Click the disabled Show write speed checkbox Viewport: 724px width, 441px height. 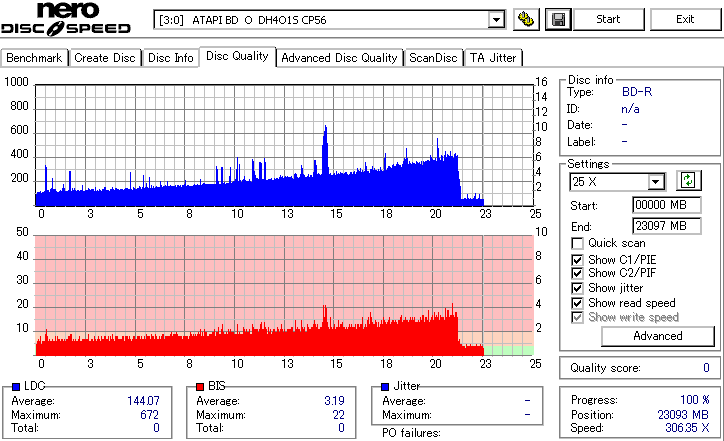(577, 318)
